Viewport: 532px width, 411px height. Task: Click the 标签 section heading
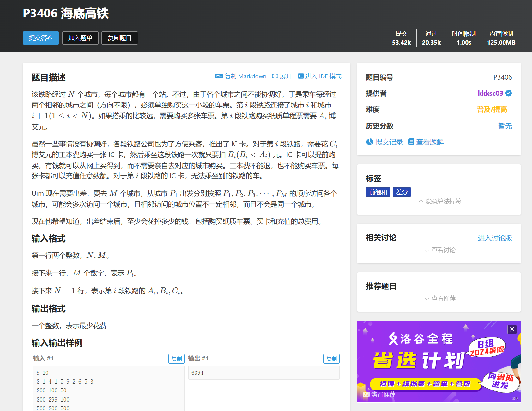pyautogui.click(x=373, y=178)
